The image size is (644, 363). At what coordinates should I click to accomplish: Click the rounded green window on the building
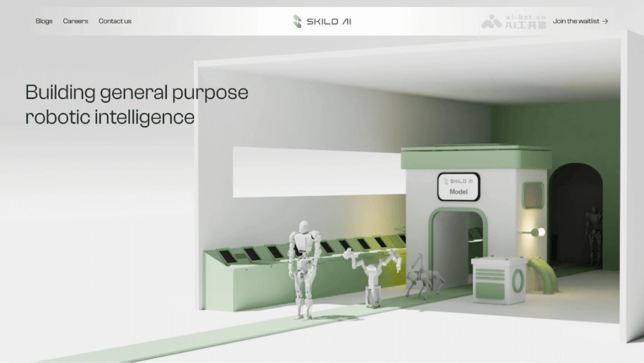click(x=532, y=196)
